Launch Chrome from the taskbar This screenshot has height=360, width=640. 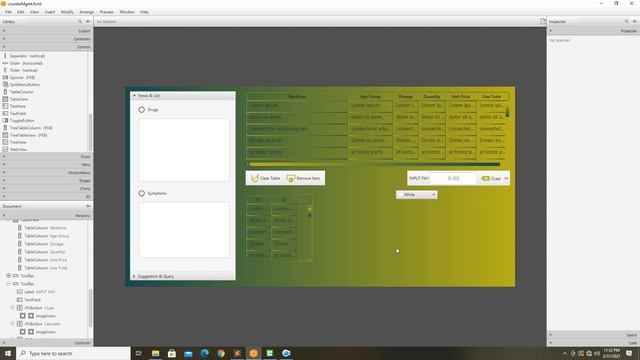(221, 353)
